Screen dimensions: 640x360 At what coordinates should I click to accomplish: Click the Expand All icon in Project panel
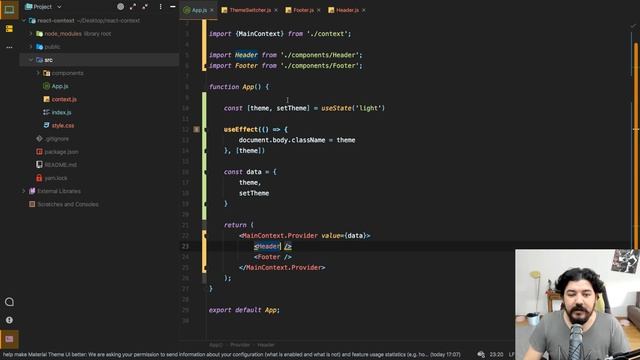[x=133, y=7]
